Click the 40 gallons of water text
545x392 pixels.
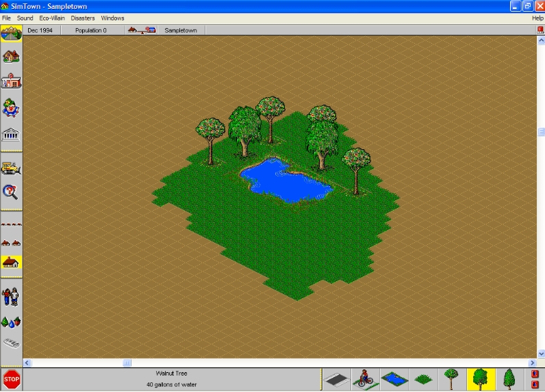[171, 384]
